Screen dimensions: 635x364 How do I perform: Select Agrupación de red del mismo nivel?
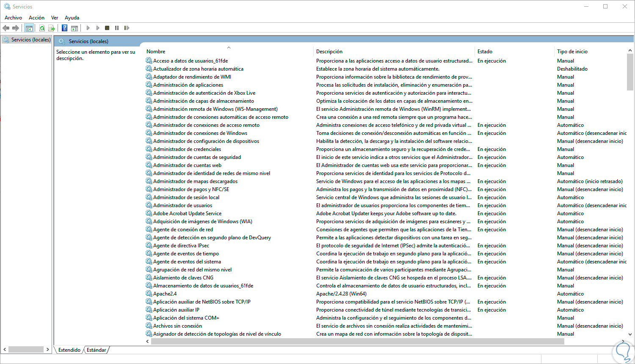pyautogui.click(x=193, y=269)
